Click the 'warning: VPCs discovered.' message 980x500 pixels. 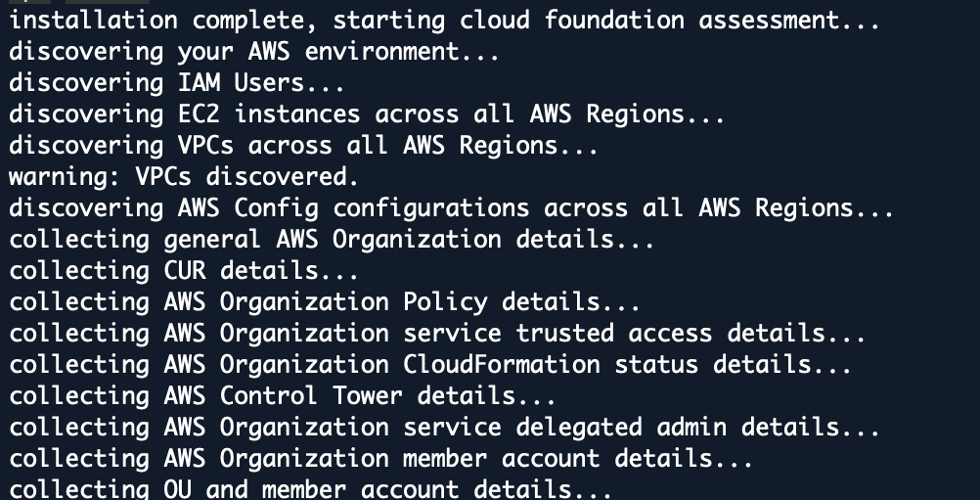[x=184, y=177]
